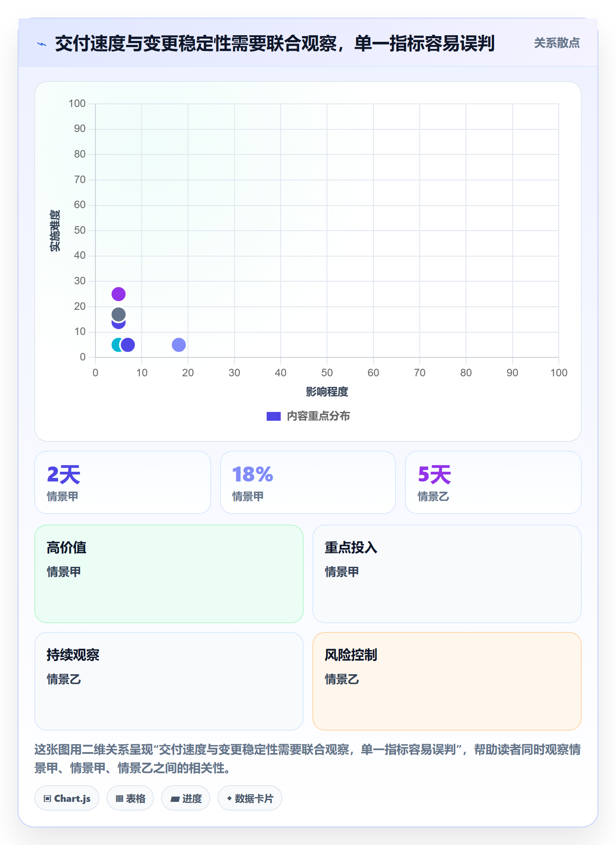Screen dimensions: 616x845
Task: Select the 18% data card
Action: [x=308, y=482]
